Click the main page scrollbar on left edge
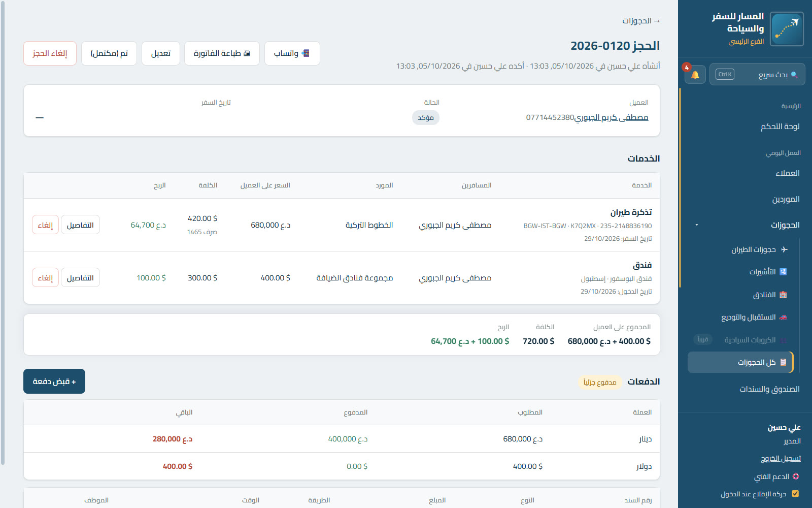812x508 pixels. [3, 232]
